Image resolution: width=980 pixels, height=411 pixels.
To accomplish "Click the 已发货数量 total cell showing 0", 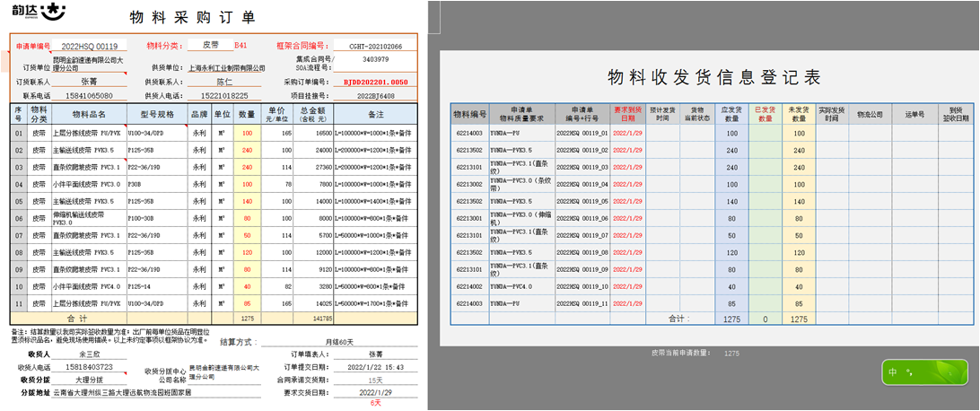I will point(765,319).
